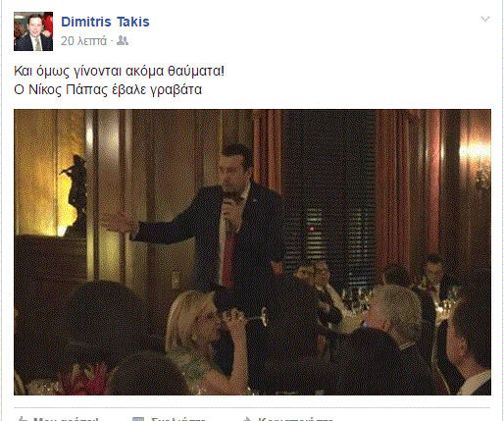Open Dimitris Takis profile picture
Viewport: 504px width, 421px height.
pyautogui.click(x=33, y=31)
